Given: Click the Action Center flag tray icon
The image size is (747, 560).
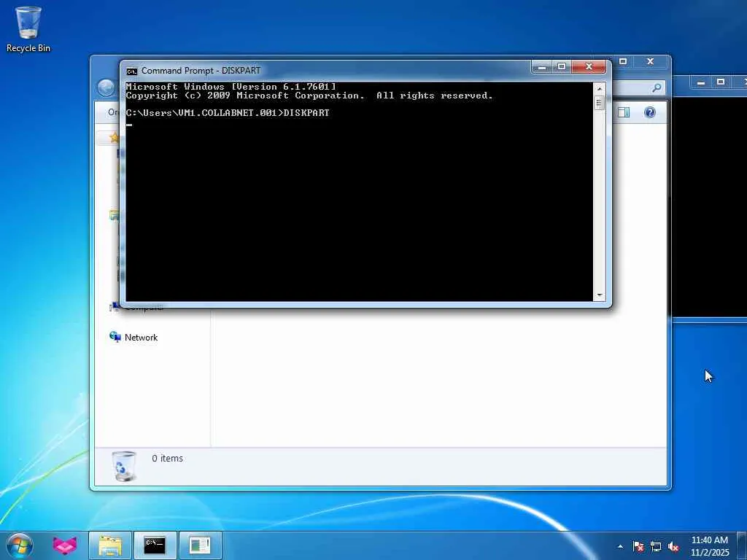Looking at the screenshot, I should coord(638,546).
